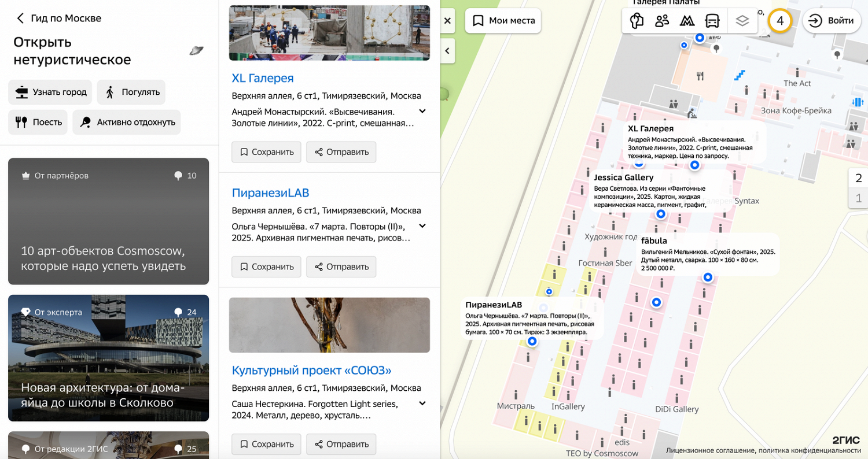Expand ПиранезиLAB description chevron

click(x=422, y=226)
